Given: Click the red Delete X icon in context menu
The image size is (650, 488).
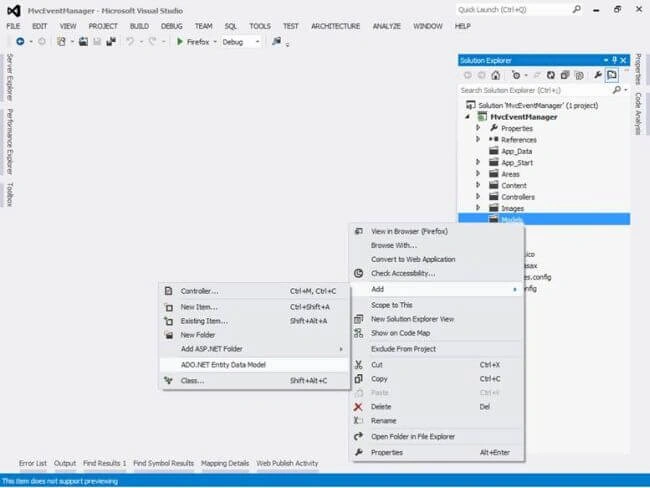Looking at the screenshot, I should click(358, 407).
